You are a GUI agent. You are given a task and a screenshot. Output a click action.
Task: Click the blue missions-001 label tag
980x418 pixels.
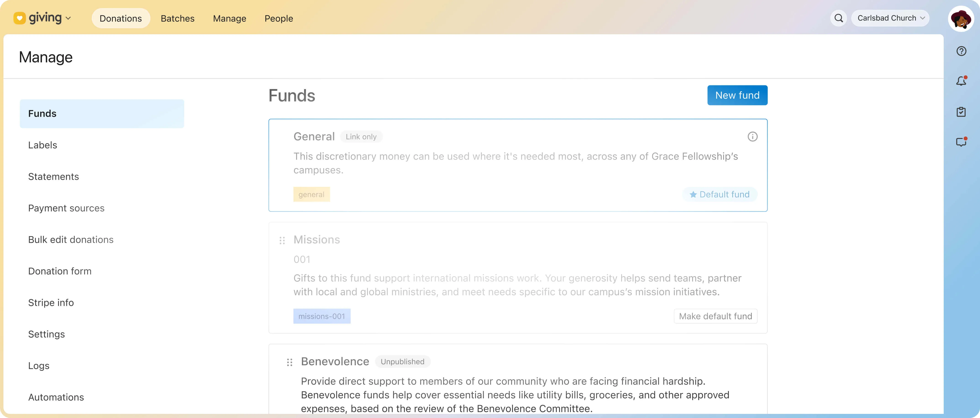coord(321,316)
